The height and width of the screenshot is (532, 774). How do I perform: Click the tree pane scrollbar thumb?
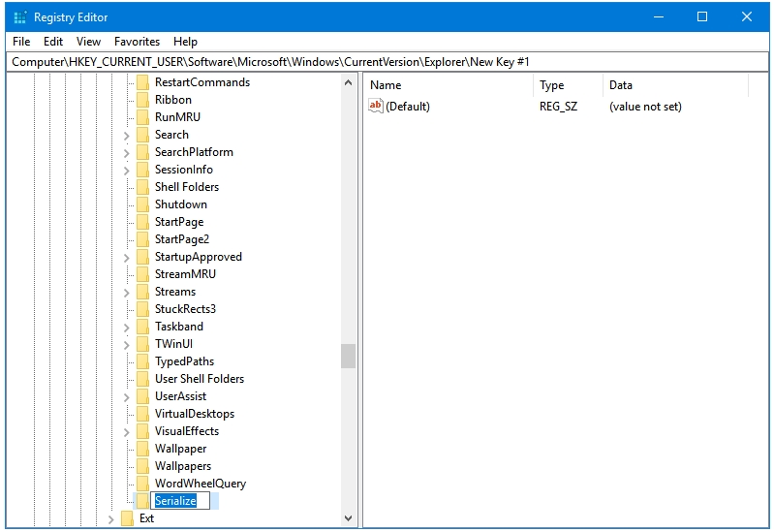tap(348, 357)
